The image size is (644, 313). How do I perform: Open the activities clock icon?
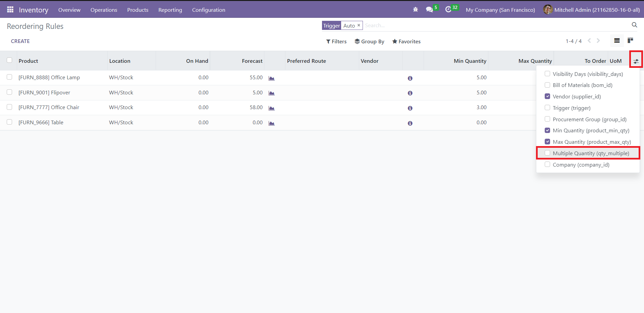pyautogui.click(x=448, y=10)
